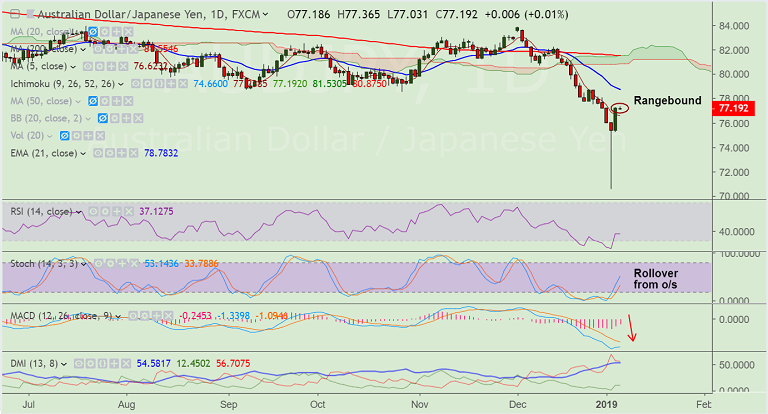
Task: View Ichimoku source code braces icon
Action: (159, 84)
